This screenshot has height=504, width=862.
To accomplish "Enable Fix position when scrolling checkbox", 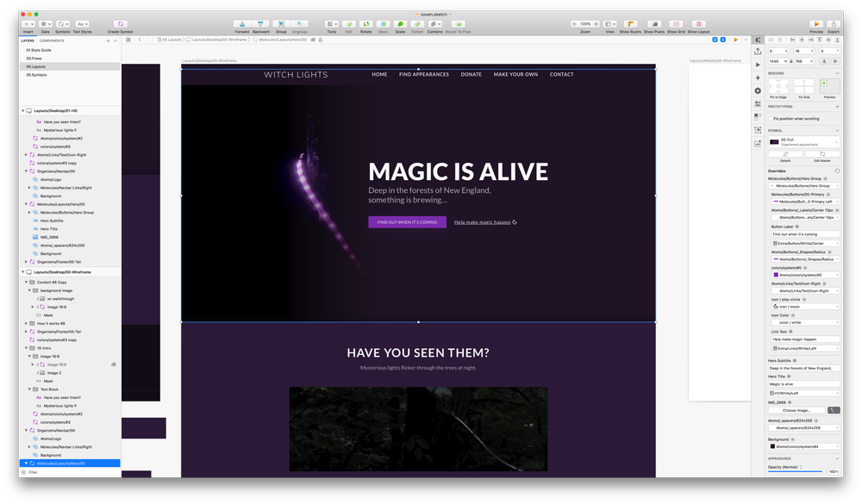I will point(770,119).
